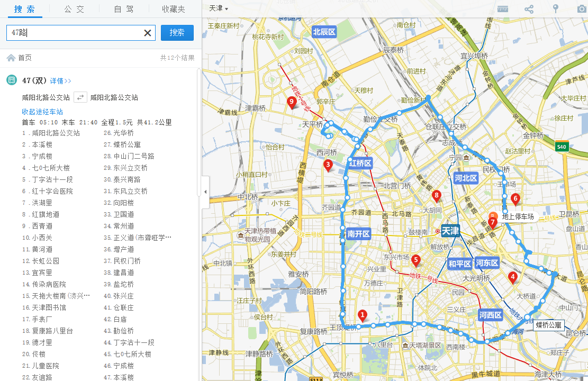The height and width of the screenshot is (381, 588).
Task: Click the 地上停车场 label on map
Action: (518, 216)
